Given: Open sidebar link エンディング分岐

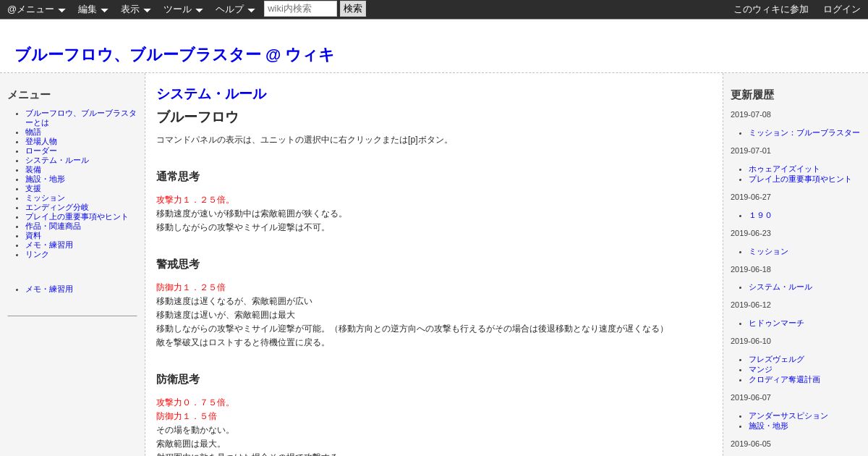Looking at the screenshot, I should pos(57,208).
